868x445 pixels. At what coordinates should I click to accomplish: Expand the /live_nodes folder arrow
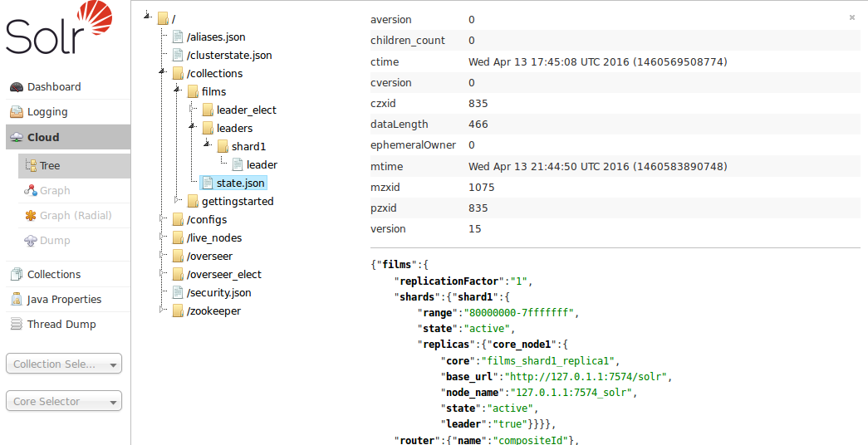tap(162, 237)
